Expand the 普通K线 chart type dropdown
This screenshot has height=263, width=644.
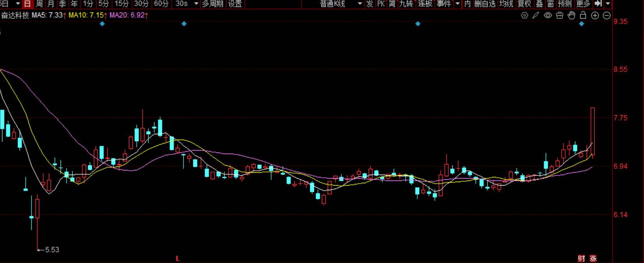[360, 4]
